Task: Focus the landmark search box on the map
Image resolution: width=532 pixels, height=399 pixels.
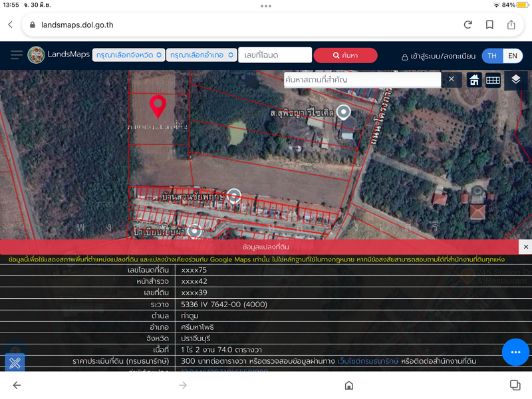Action: 362,80
